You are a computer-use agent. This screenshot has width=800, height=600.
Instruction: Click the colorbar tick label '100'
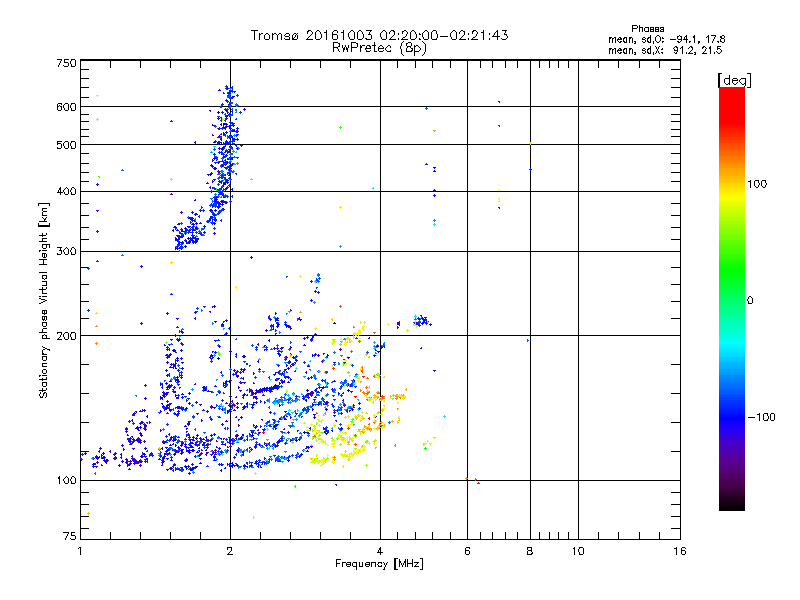pos(757,184)
